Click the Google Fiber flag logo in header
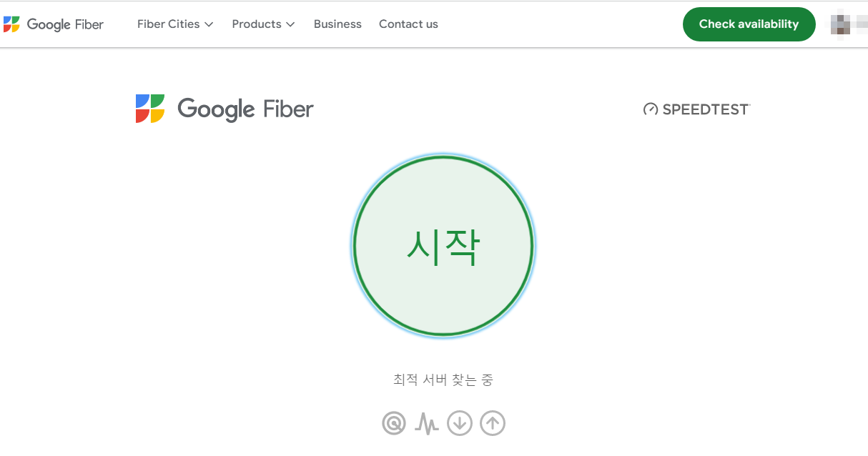Viewport: 868px width, 456px height. coord(11,24)
